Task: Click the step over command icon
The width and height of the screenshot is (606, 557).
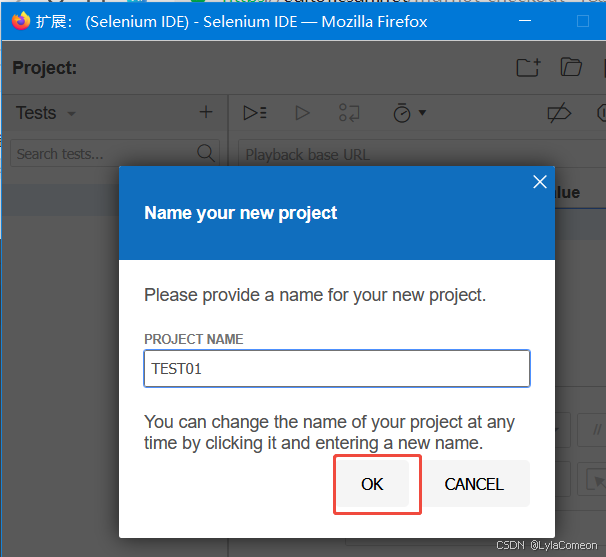Action: (349, 113)
